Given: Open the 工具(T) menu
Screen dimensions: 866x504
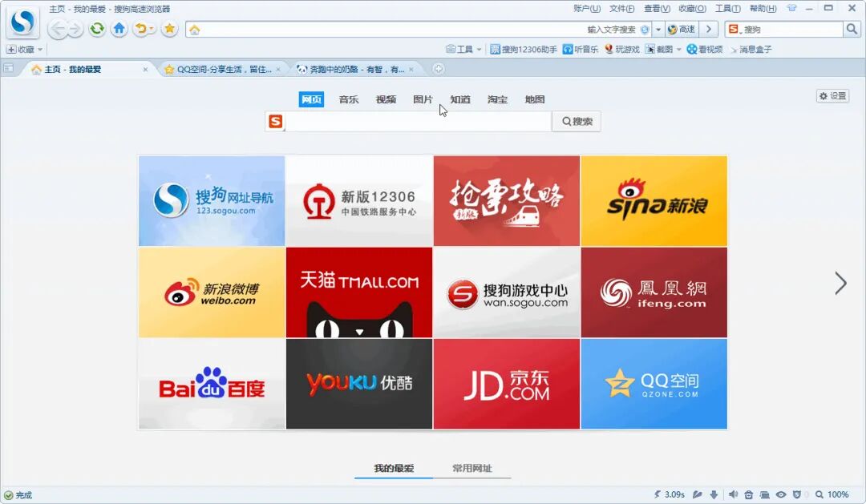Looking at the screenshot, I should tap(727, 8).
